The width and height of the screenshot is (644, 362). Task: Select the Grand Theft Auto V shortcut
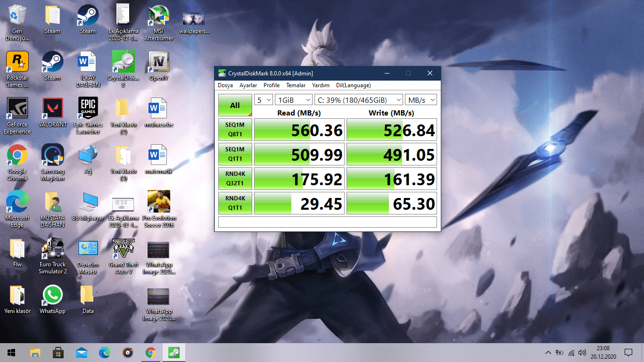click(124, 256)
